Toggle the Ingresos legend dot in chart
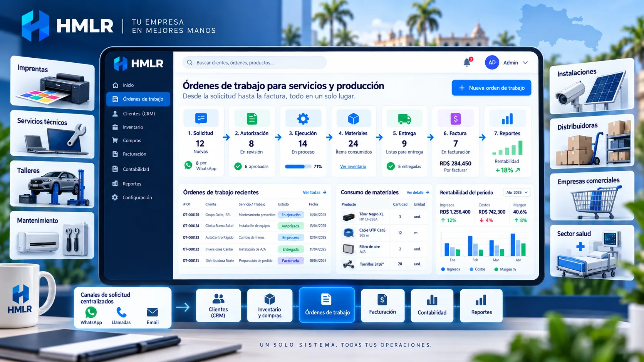The image size is (644, 362). tap(443, 269)
